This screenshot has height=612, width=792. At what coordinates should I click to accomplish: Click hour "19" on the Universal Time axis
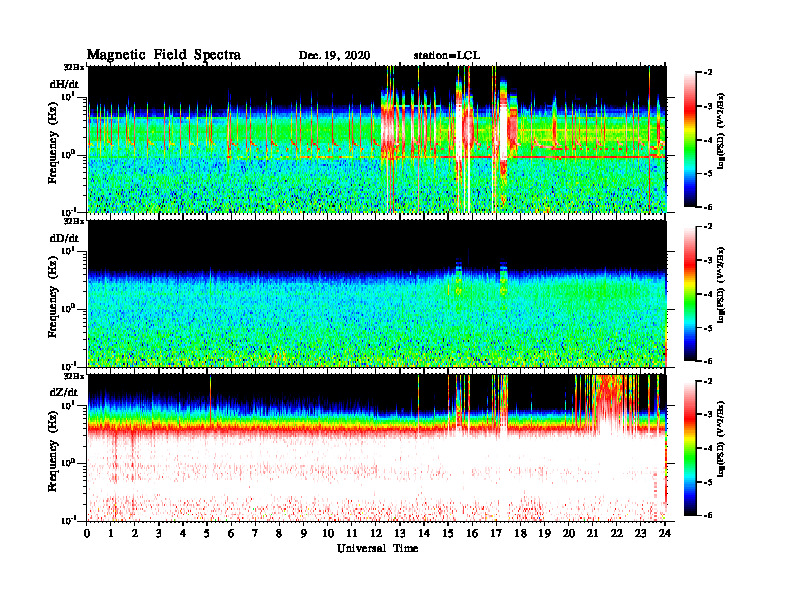tap(544, 533)
